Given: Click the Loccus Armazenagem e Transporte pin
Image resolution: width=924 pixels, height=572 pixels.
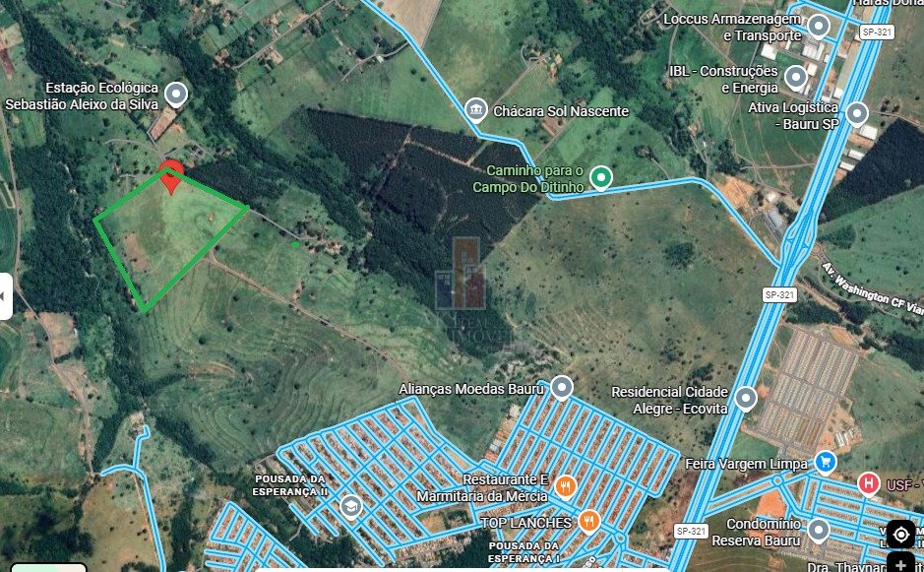Looking at the screenshot, I should tap(818, 26).
